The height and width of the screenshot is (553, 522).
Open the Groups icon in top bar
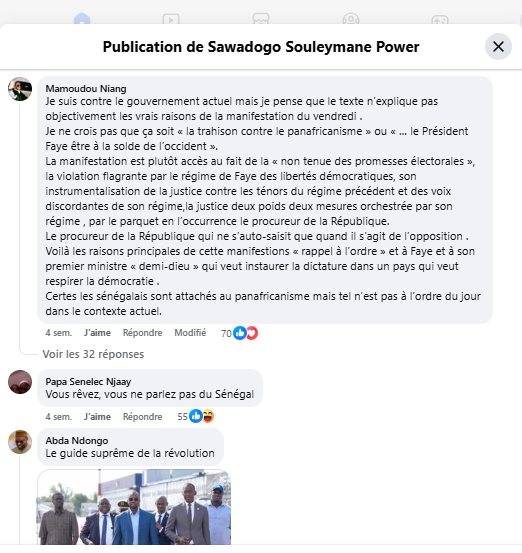coord(351,19)
